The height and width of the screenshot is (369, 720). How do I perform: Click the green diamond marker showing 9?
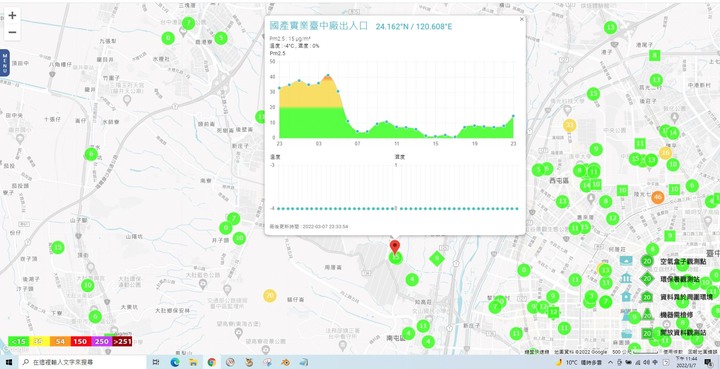[437, 258]
